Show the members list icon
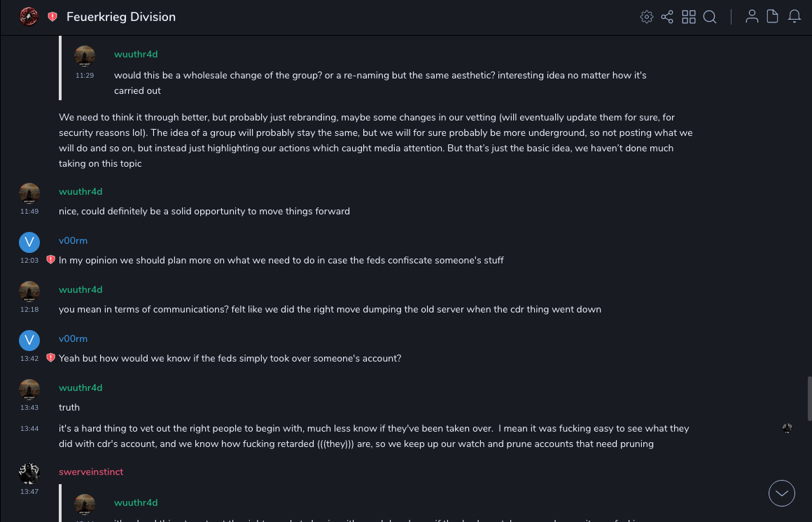The height and width of the screenshot is (522, 812). [752, 17]
